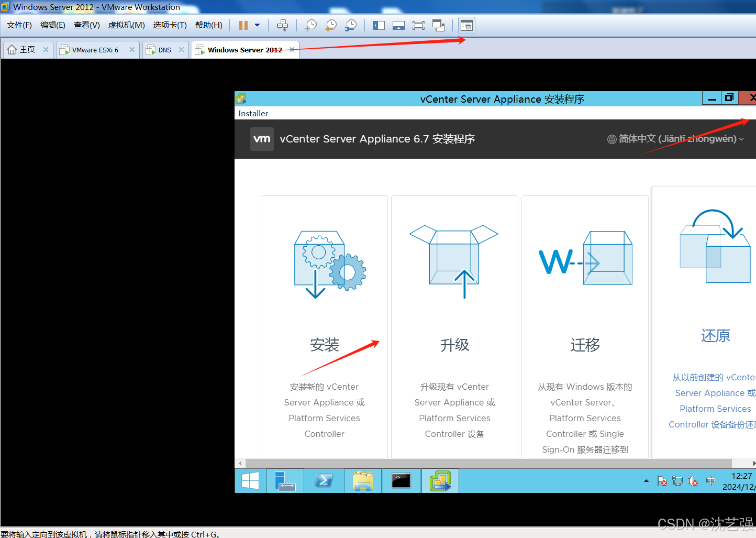
Task: Open the 文件(F) menu
Action: pyautogui.click(x=19, y=25)
